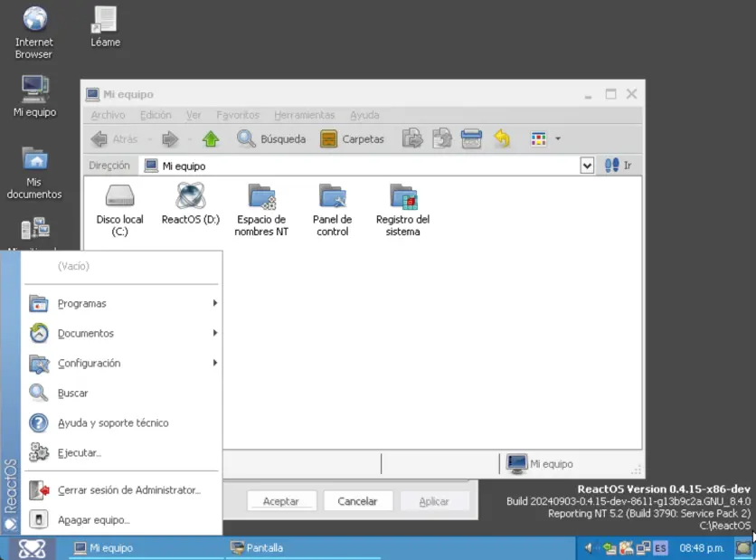Expand the Documentos submenu
This screenshot has width=756, height=560.
point(123,333)
